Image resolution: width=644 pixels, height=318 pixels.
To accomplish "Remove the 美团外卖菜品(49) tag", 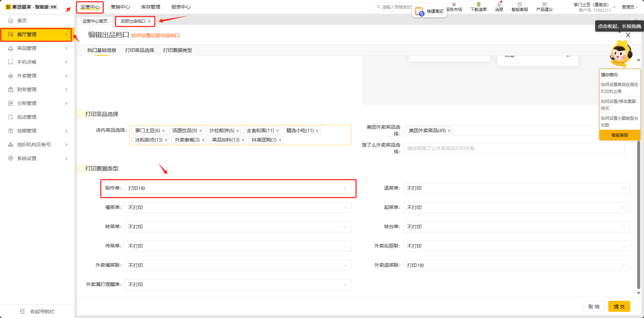I will (x=449, y=131).
